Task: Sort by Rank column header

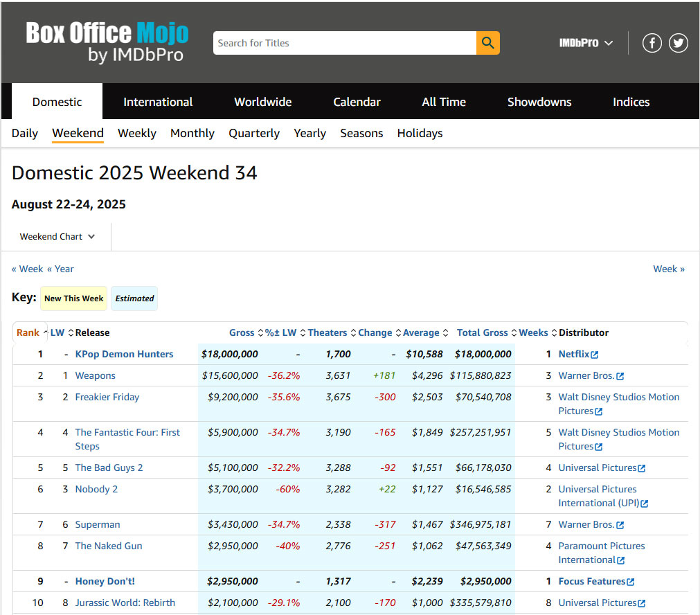Action: pyautogui.click(x=28, y=332)
